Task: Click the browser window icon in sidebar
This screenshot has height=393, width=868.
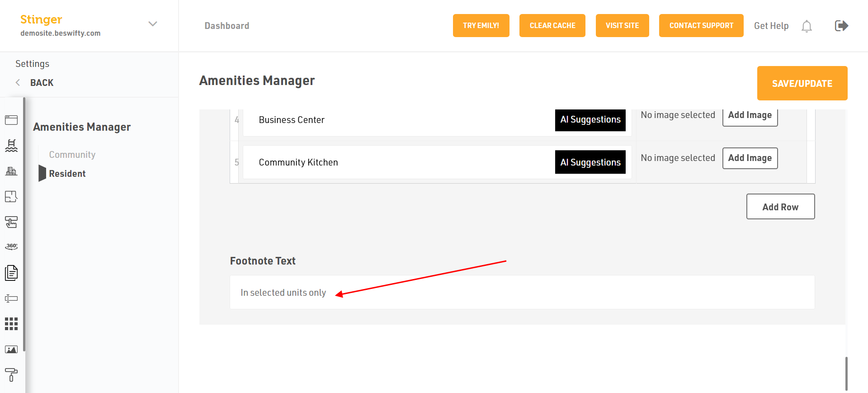Action: pyautogui.click(x=11, y=120)
